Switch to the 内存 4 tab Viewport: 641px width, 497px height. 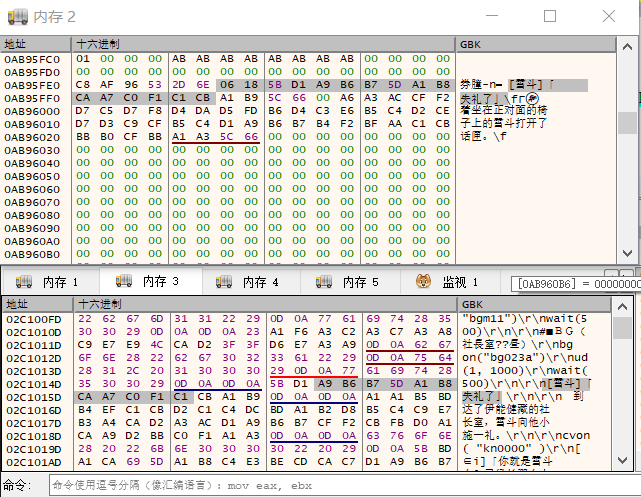point(260,283)
